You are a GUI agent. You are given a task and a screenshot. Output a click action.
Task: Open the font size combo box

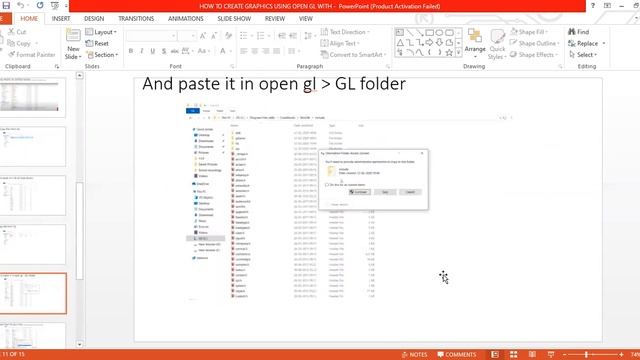click(187, 36)
